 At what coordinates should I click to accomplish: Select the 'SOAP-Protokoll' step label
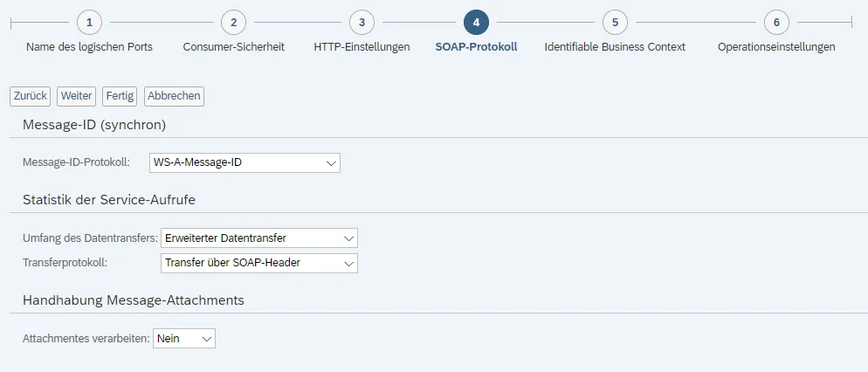476,47
